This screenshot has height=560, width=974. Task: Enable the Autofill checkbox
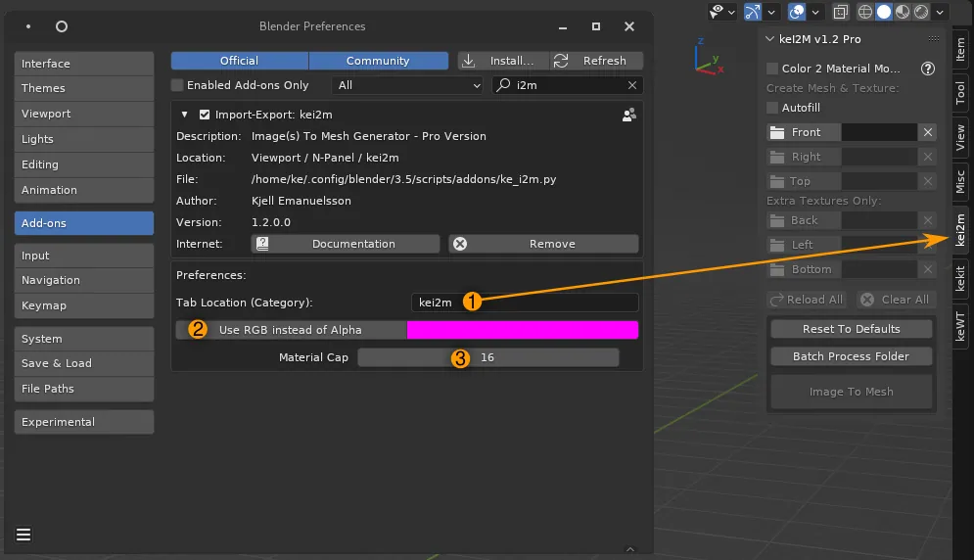(x=772, y=108)
